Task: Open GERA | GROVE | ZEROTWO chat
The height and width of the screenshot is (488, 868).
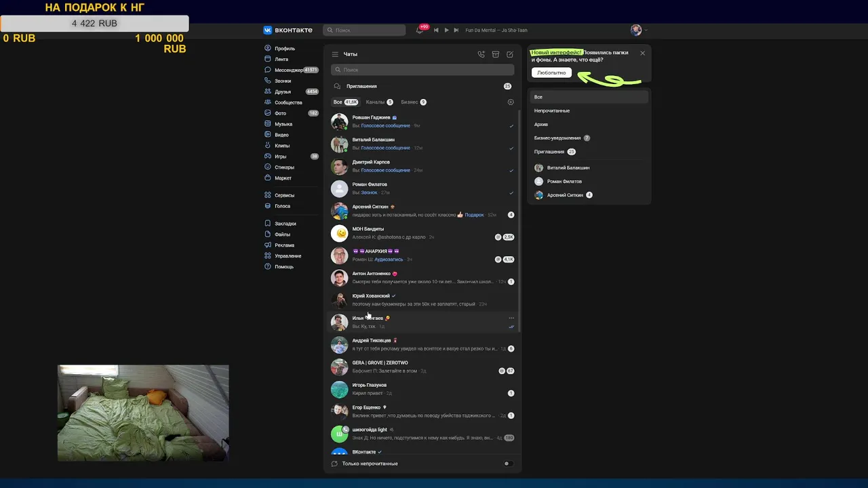Action: click(x=422, y=367)
